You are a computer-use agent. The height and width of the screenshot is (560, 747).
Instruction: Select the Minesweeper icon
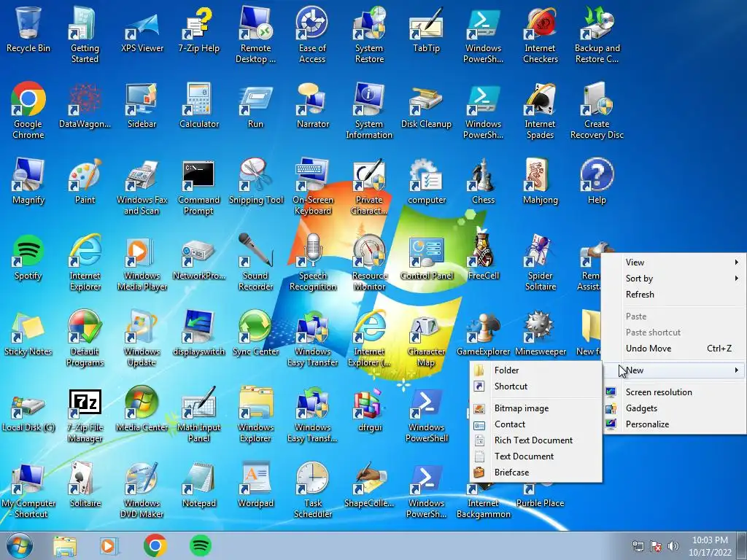point(541,333)
